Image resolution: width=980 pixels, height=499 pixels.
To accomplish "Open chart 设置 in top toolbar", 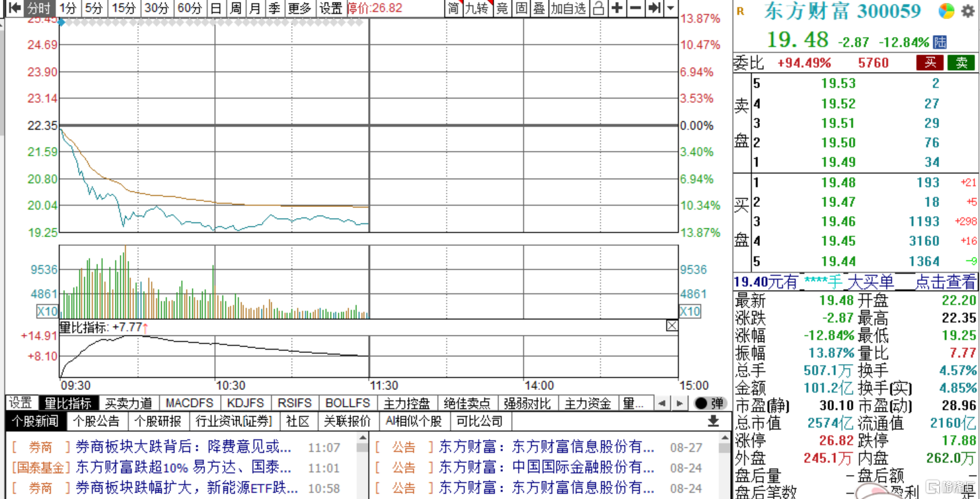I will click(331, 8).
